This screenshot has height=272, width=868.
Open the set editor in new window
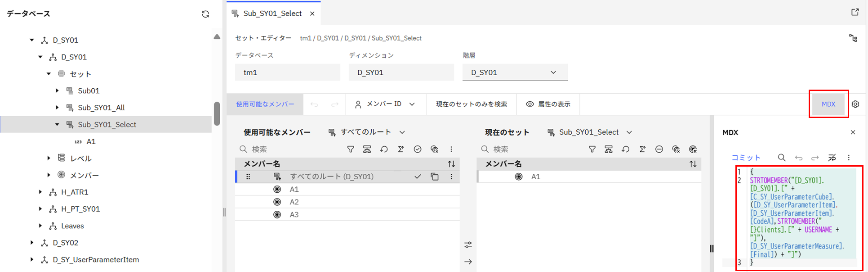[855, 12]
